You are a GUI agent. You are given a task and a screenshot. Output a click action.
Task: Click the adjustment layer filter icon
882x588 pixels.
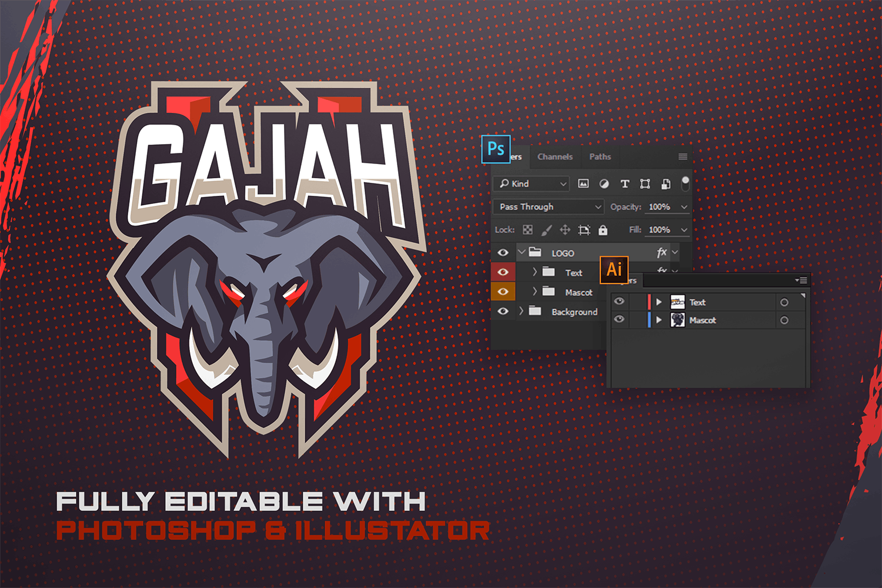coord(604,183)
